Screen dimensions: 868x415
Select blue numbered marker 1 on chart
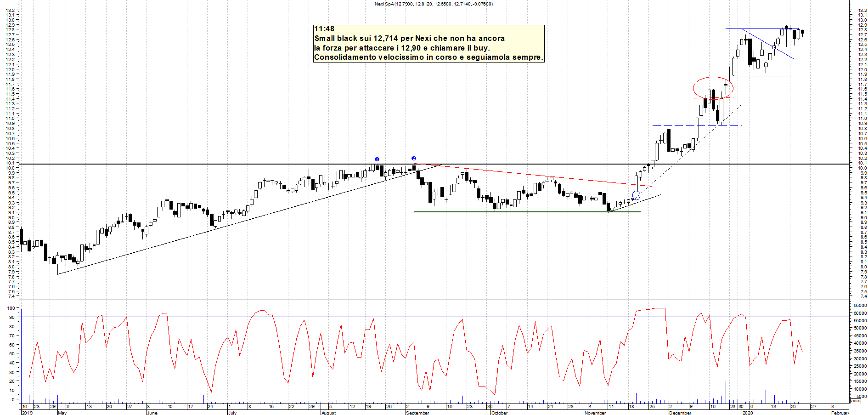(377, 159)
